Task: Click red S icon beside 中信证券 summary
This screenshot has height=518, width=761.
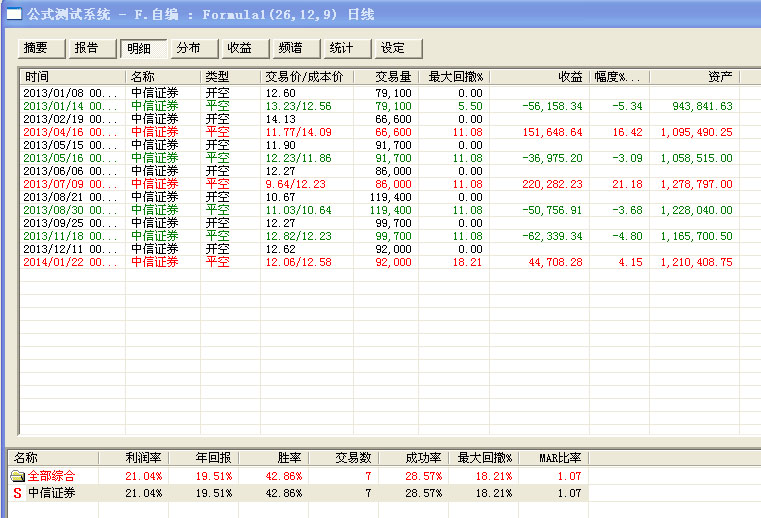Action: (x=17, y=493)
